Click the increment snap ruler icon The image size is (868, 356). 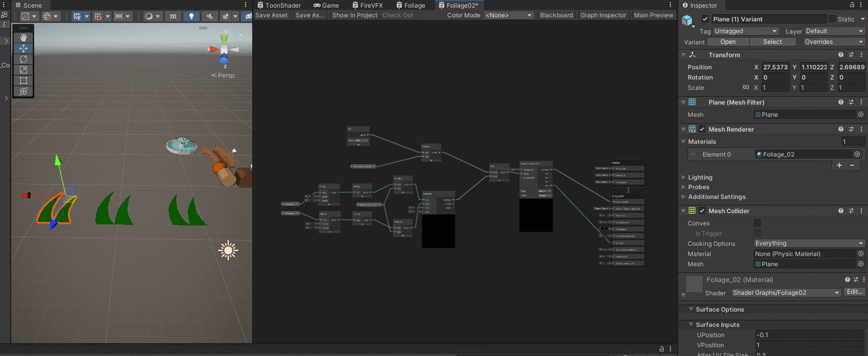(x=119, y=16)
